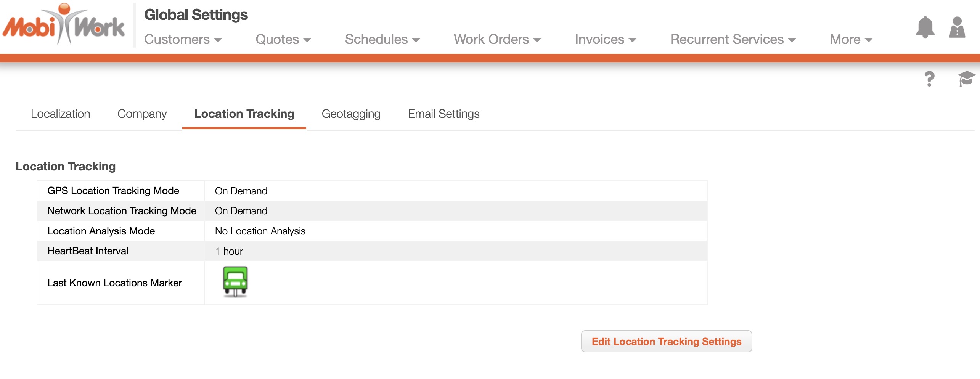
Task: Click the green truck marker icon
Action: pos(235,282)
